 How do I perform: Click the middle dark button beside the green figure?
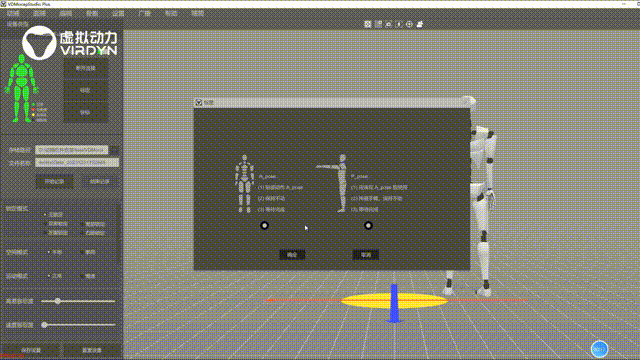[86, 90]
